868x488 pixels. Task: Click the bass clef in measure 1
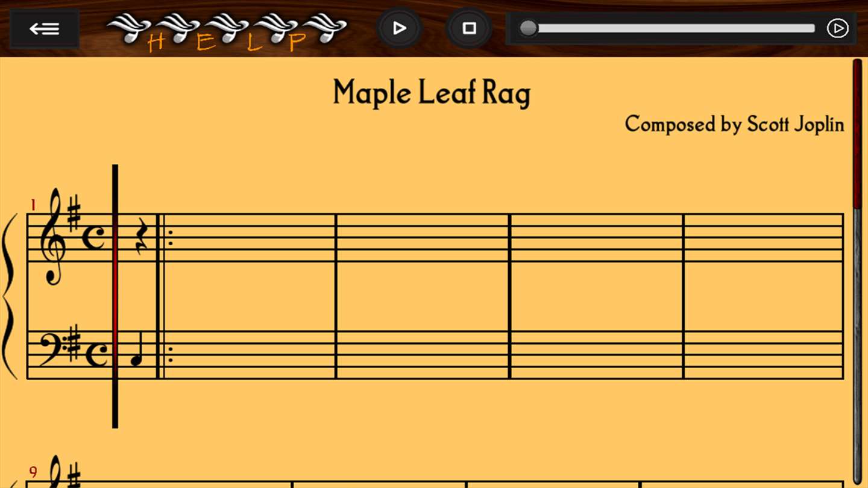tap(52, 349)
